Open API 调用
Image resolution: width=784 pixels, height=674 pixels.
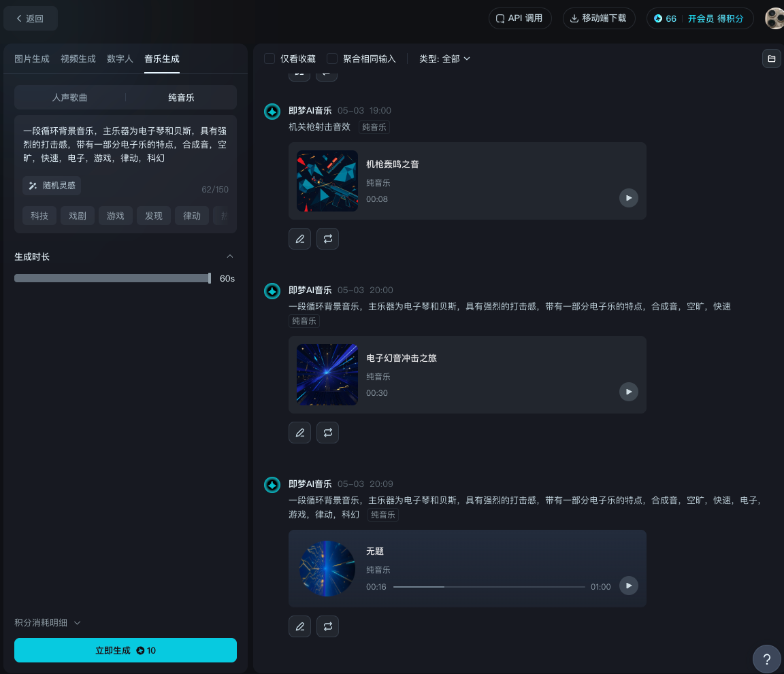[520, 18]
